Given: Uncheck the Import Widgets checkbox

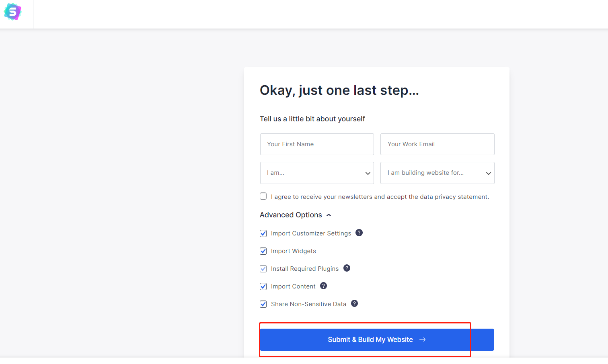Looking at the screenshot, I should [x=263, y=251].
